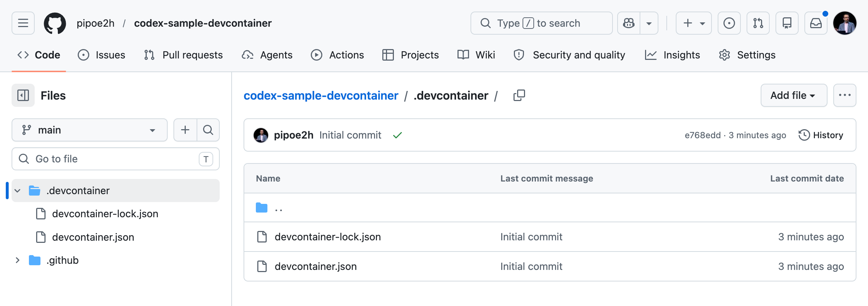Open Security and quality tab
The height and width of the screenshot is (306, 868).
coord(570,55)
